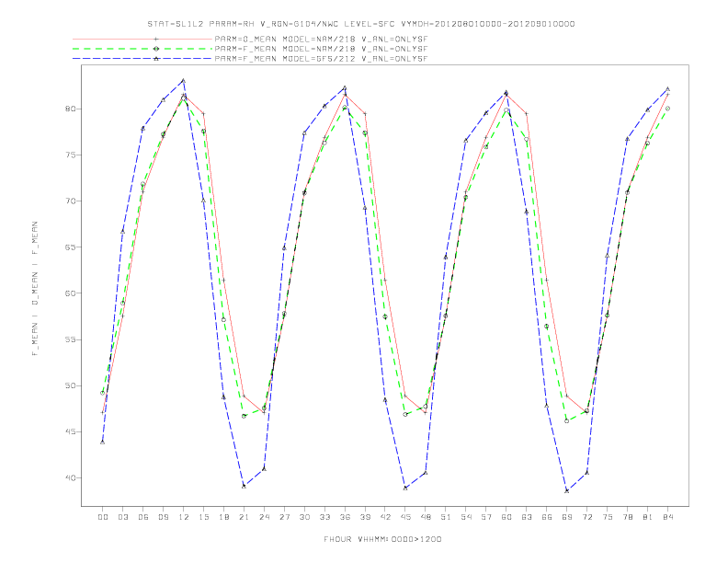Click x-axis tick label 72
The height and width of the screenshot is (563, 728).
pyautogui.click(x=587, y=517)
